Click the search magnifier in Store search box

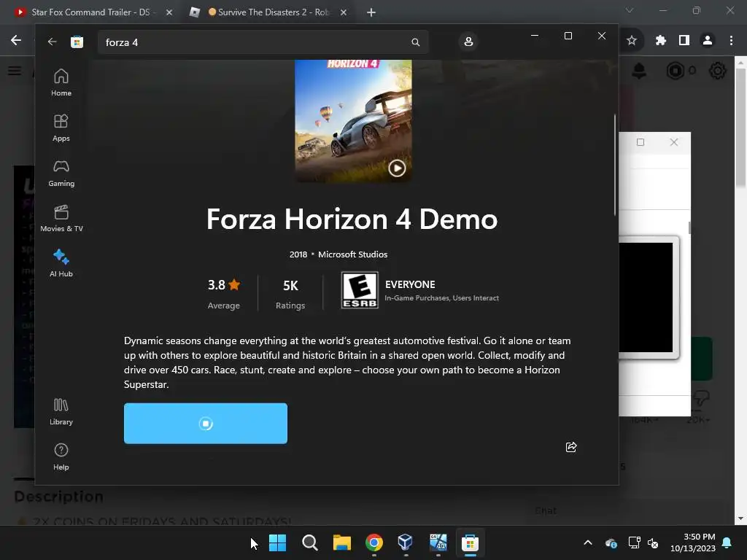[x=415, y=42]
